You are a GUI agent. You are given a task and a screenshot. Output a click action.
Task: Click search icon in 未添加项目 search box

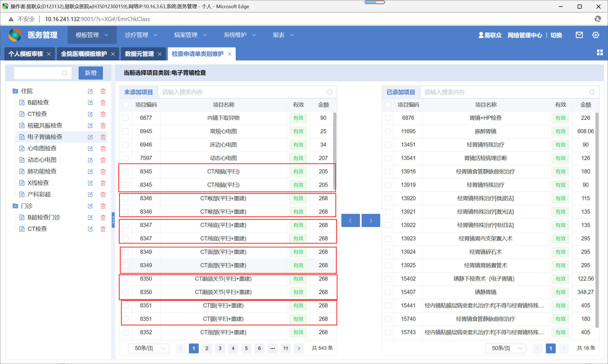click(330, 92)
